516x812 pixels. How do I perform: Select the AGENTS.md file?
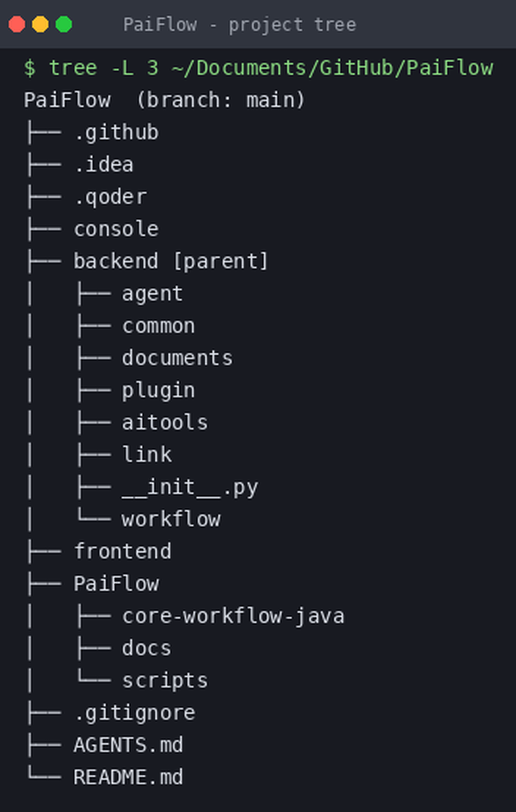[x=128, y=745]
